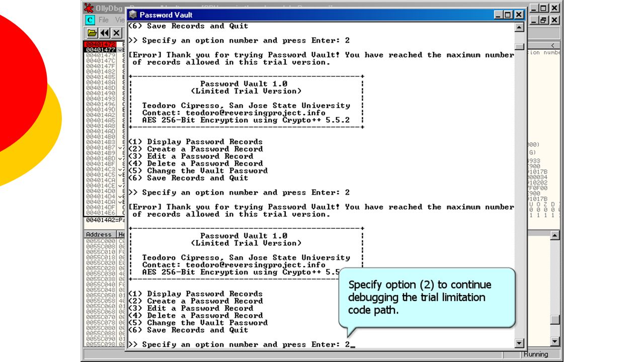Viewport: 644px width, 362px height.
Task: Click second banner 'Teodoro Cipresso, San Jose State' line
Action: [x=246, y=258]
